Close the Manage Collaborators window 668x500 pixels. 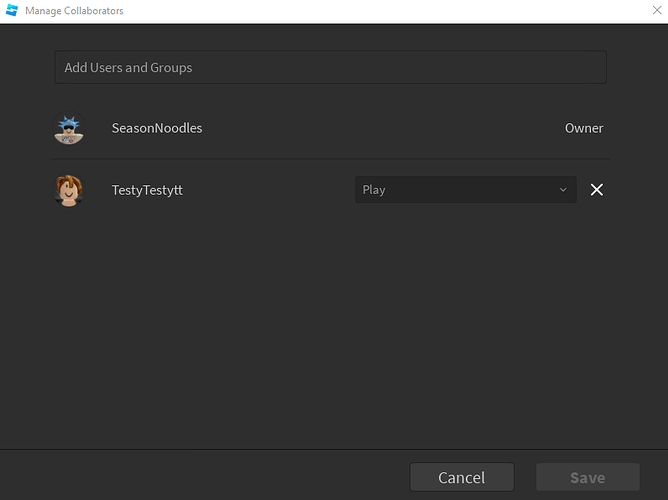tap(657, 10)
